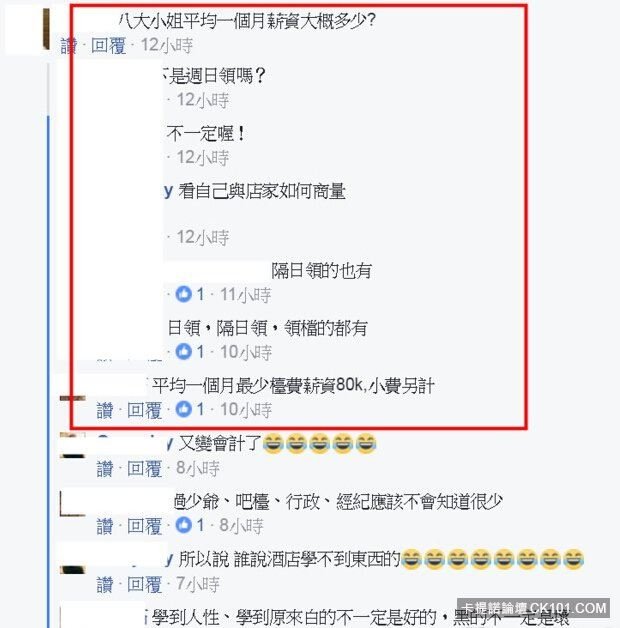The width and height of the screenshot is (620, 628).
Task: Click 讚 under the 酒店學不到東西 comment
Action: tap(105, 584)
